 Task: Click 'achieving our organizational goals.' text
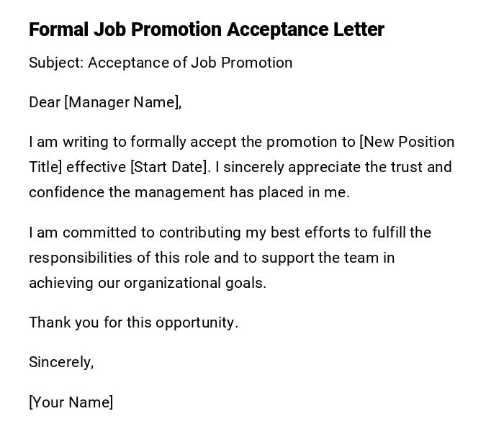coord(148,283)
